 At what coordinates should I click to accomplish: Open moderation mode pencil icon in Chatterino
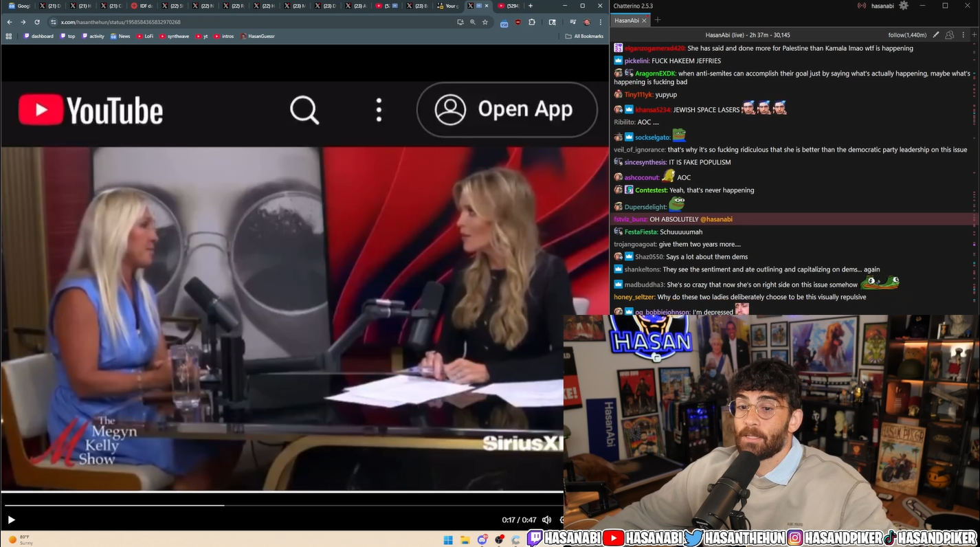(936, 34)
